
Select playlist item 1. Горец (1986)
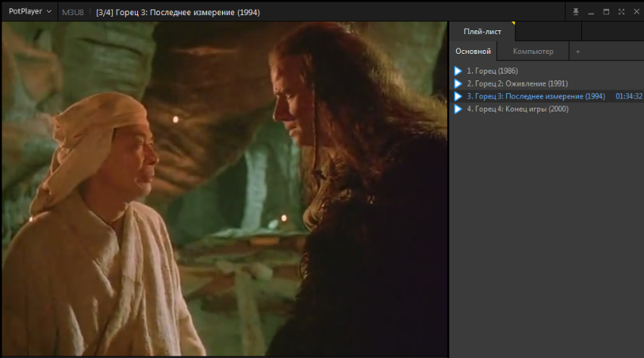point(547,71)
